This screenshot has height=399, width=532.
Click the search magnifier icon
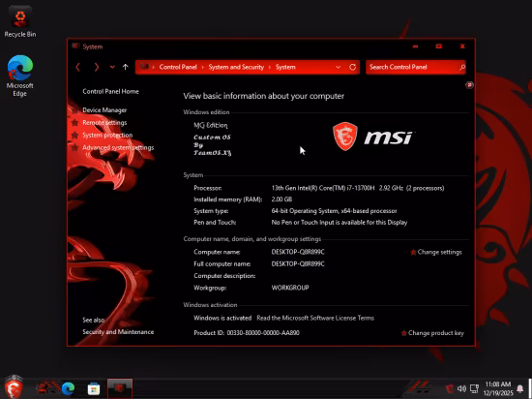462,67
